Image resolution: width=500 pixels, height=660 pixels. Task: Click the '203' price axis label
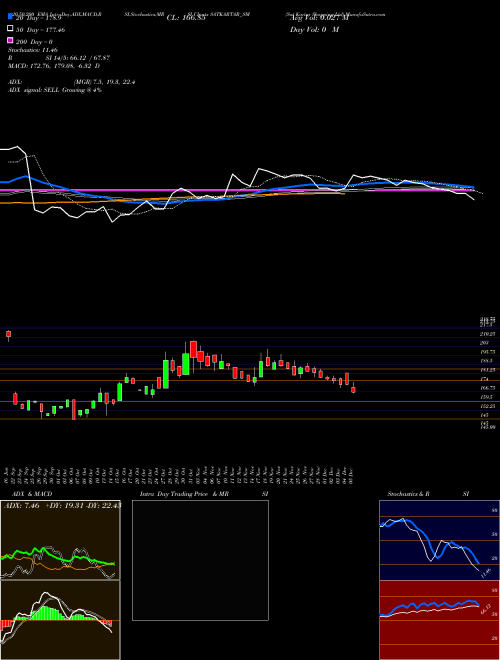click(484, 343)
